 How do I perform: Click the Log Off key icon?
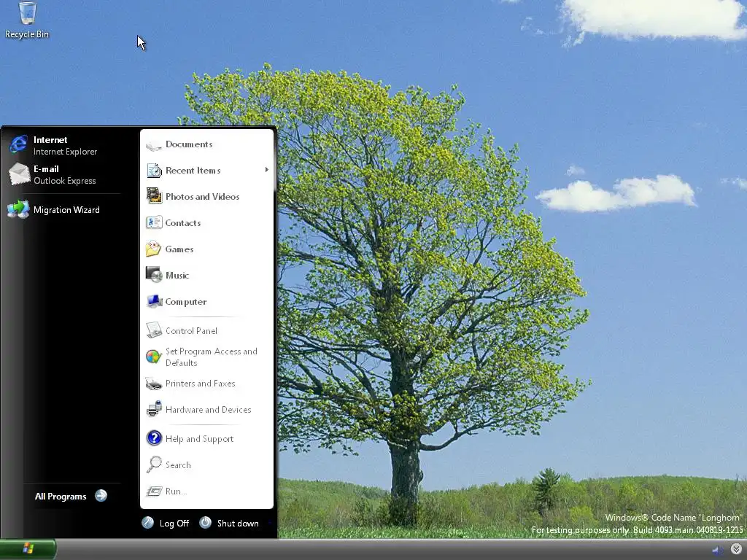point(147,523)
